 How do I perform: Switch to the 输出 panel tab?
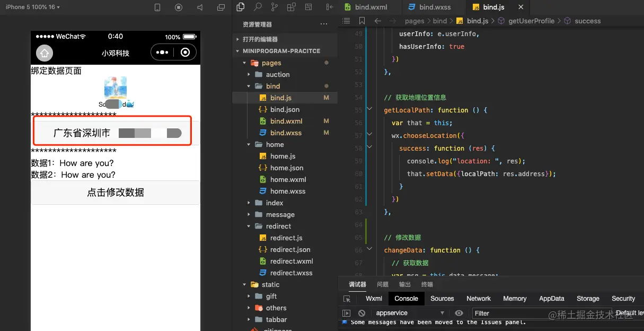[x=405, y=284]
